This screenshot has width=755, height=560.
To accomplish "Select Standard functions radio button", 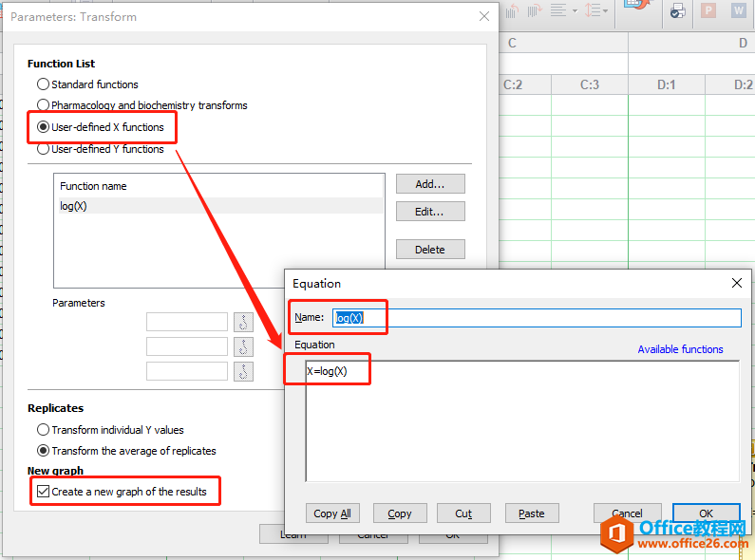I will (43, 84).
